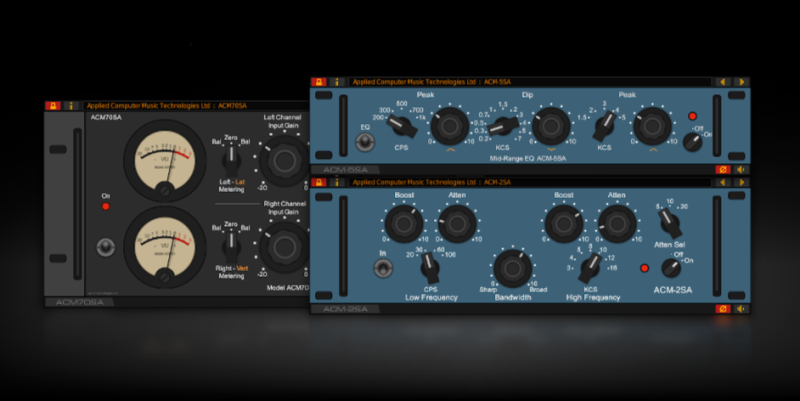This screenshot has width=800, height=401.
Task: Go to previous preset on ACM-2SA
Action: click(x=723, y=182)
